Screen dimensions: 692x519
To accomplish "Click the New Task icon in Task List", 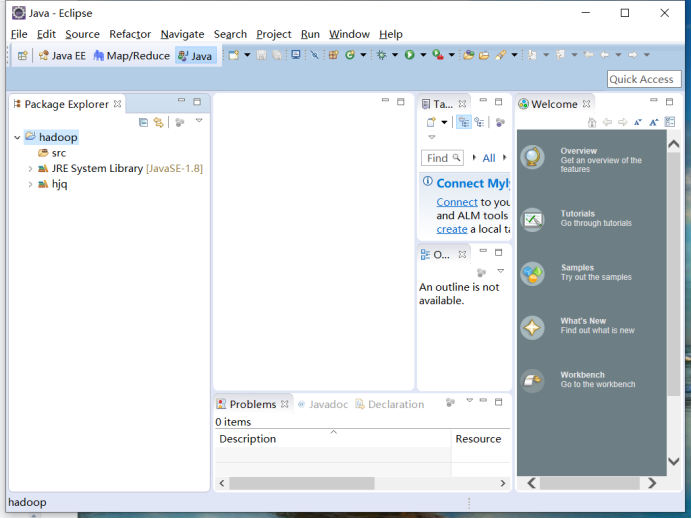I will [431, 122].
